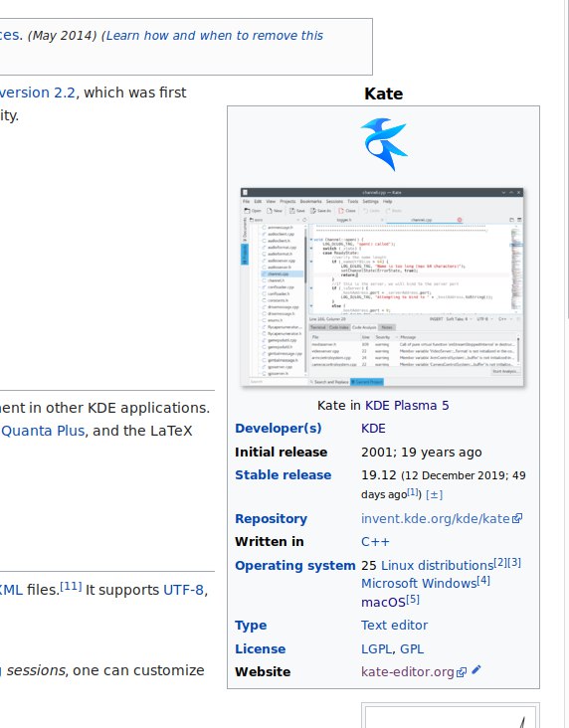Click the Kate bird logo image
This screenshot has width=569, height=728.
click(x=384, y=144)
